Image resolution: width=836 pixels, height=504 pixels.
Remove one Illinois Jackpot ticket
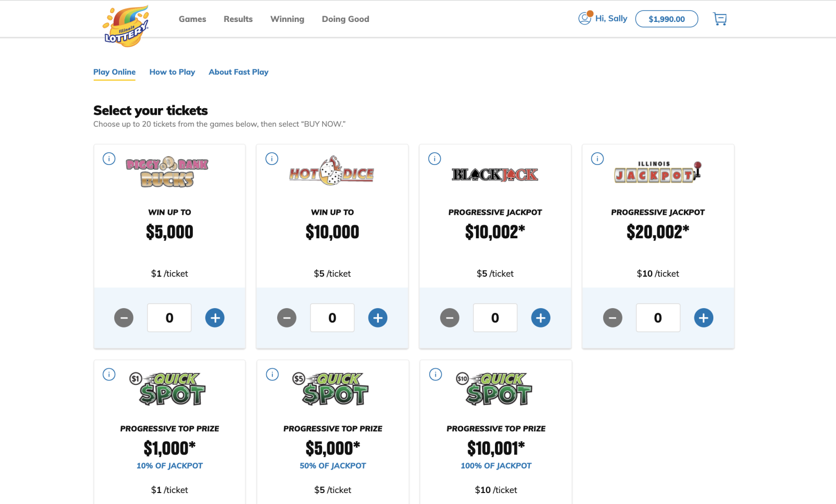[613, 318]
